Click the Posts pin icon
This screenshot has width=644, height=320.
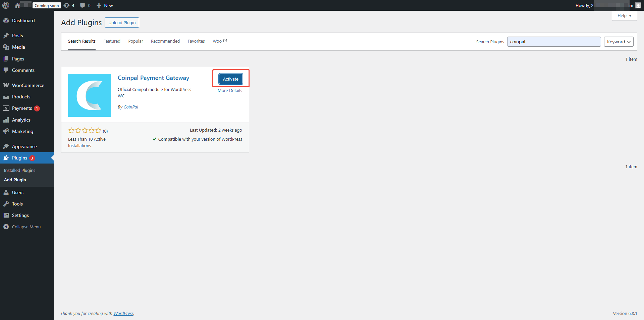6,36
